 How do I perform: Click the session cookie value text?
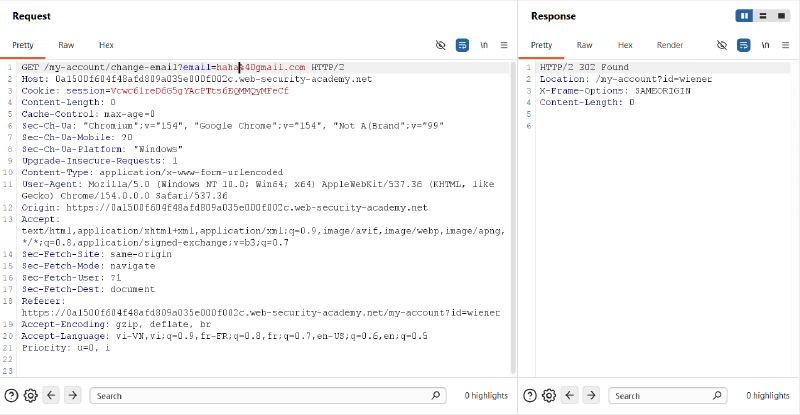click(x=199, y=91)
